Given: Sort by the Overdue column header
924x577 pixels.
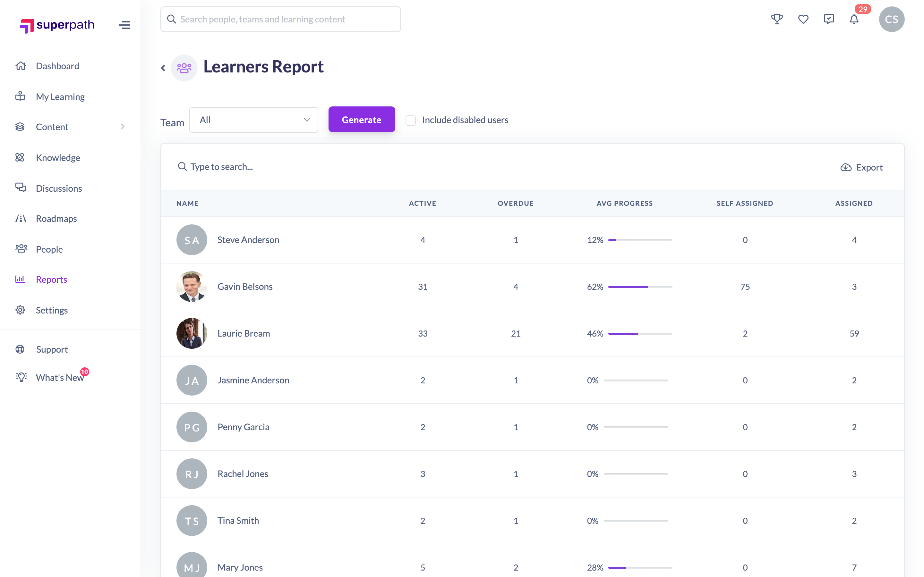Looking at the screenshot, I should [516, 204].
